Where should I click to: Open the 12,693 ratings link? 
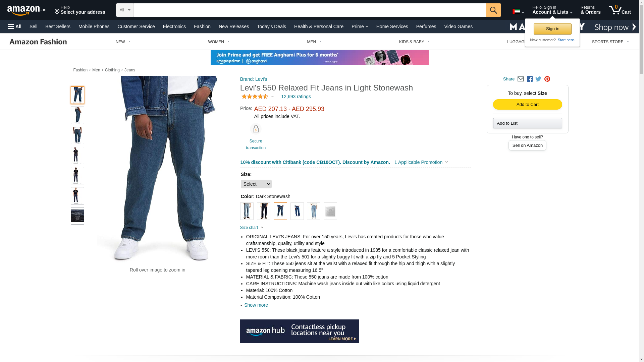(296, 97)
